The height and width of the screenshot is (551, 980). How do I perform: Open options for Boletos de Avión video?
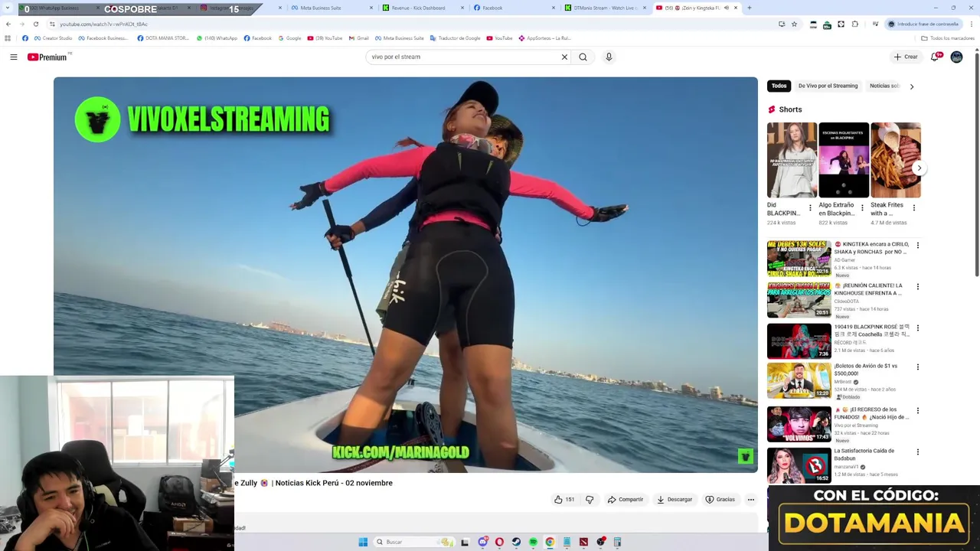point(917,367)
